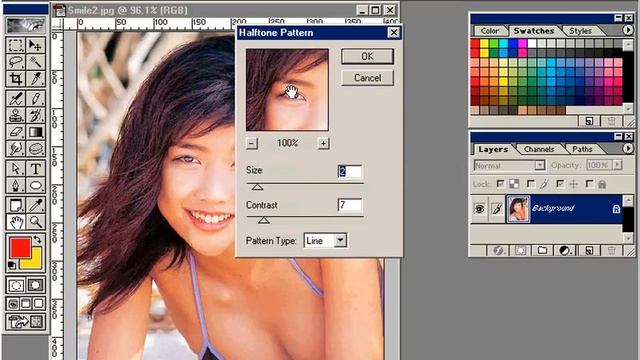Select the Path Selection arrow tool
Image resolution: width=640 pixels, height=360 pixels.
[16, 168]
